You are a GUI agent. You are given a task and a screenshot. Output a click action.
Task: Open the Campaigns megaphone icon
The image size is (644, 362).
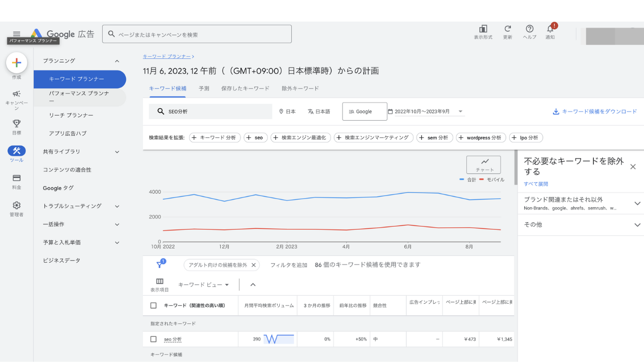pyautogui.click(x=17, y=94)
